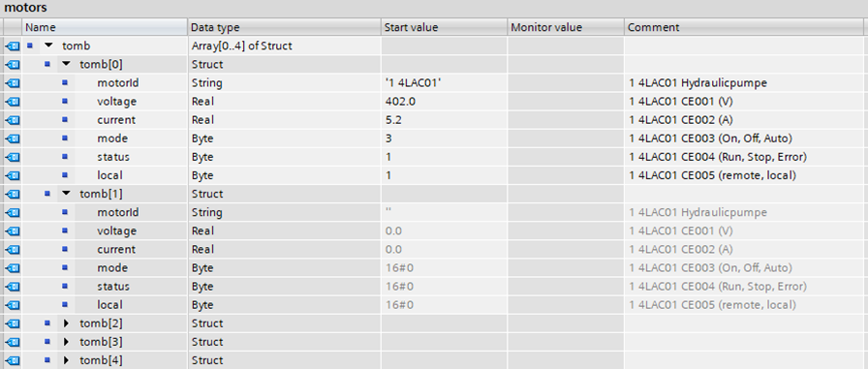
Task: Select tomb[0] local start value cell
Action: pyautogui.click(x=444, y=175)
